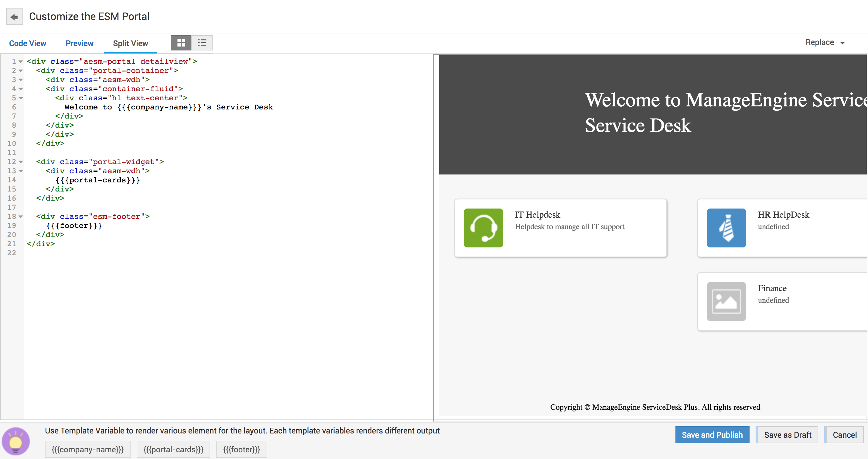Click Save and Publish button
868x459 pixels.
click(x=712, y=435)
